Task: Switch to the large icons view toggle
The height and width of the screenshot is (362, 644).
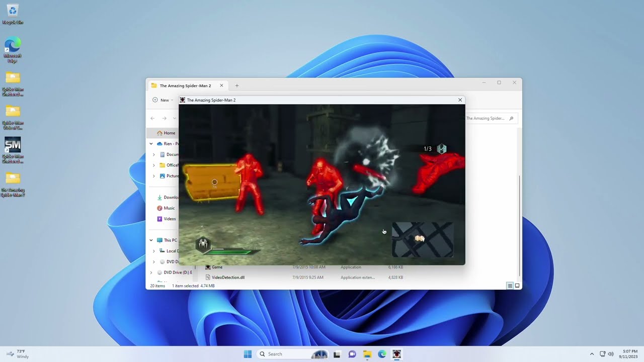Action: pyautogui.click(x=517, y=286)
